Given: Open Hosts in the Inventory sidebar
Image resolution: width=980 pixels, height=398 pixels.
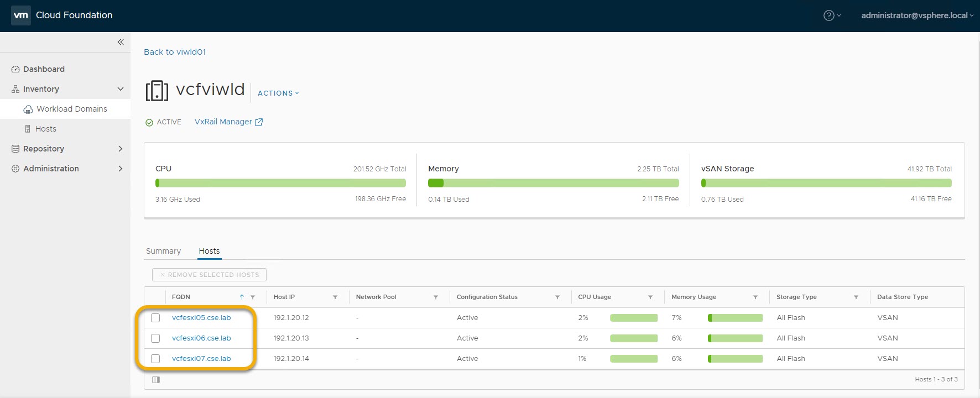Looking at the screenshot, I should tap(45, 129).
